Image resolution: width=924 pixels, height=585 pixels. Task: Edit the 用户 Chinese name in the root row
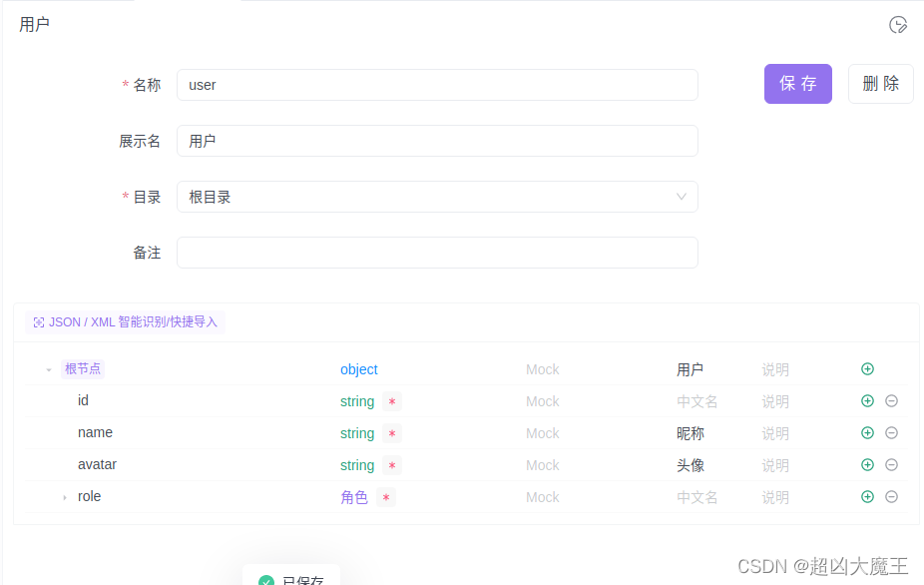tap(691, 369)
